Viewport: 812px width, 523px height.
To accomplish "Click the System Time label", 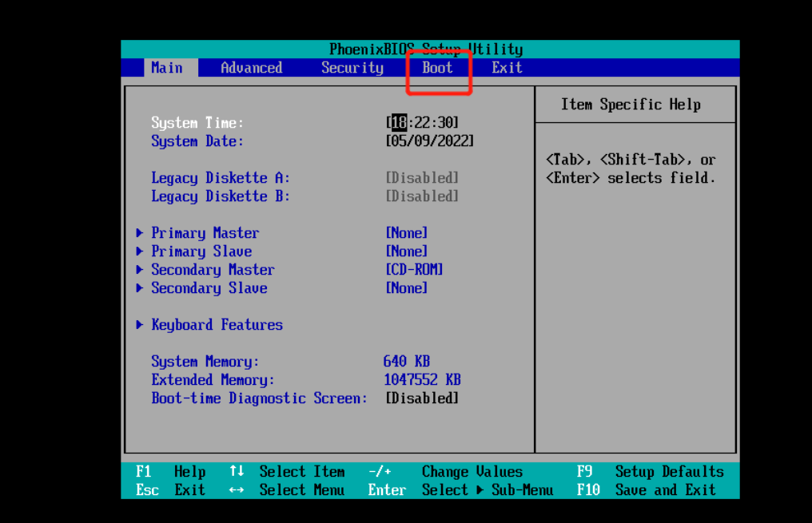I will (197, 123).
